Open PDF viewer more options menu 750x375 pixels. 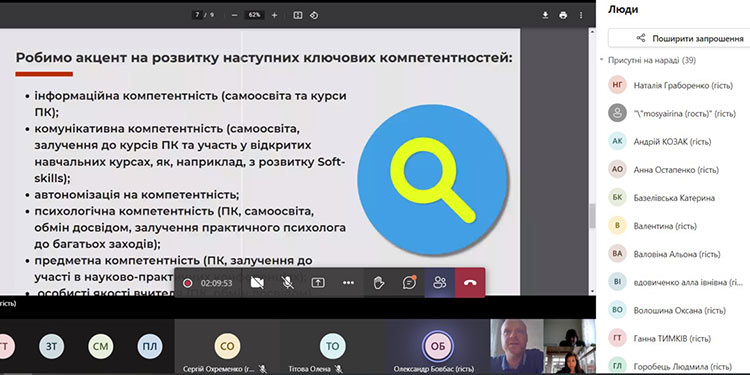[581, 15]
